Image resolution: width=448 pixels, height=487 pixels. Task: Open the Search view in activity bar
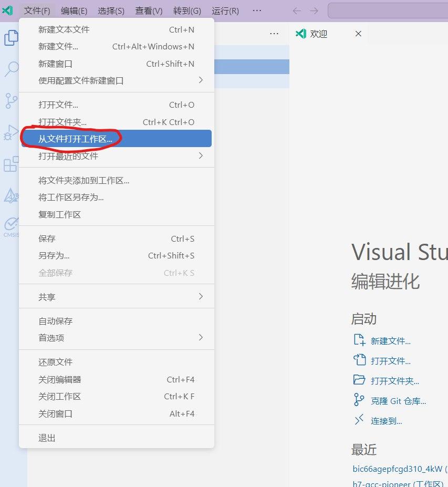(12, 69)
